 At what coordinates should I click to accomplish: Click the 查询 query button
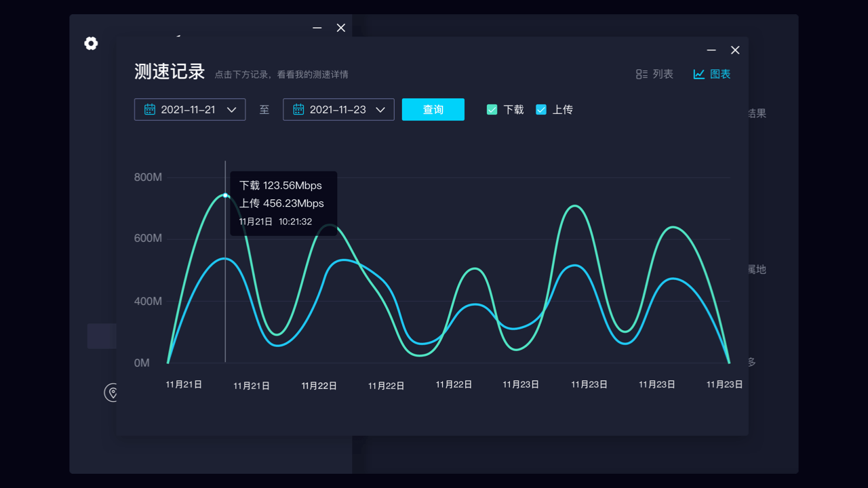click(433, 109)
